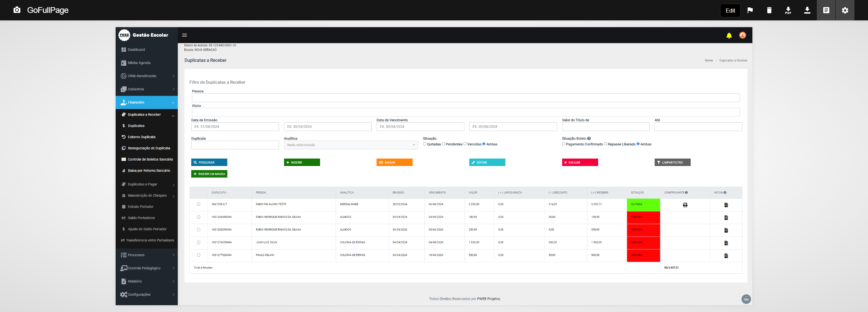Image resolution: width=868 pixels, height=312 pixels.
Task: Click the notification bell icon
Action: pos(729,35)
